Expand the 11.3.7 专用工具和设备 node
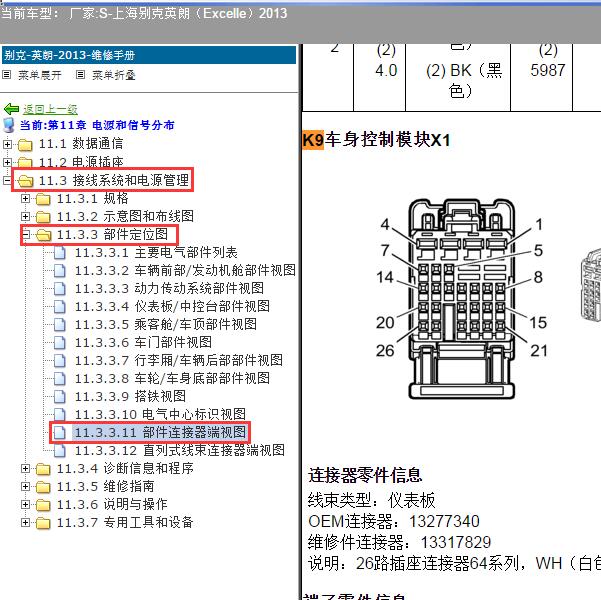 tap(25, 523)
